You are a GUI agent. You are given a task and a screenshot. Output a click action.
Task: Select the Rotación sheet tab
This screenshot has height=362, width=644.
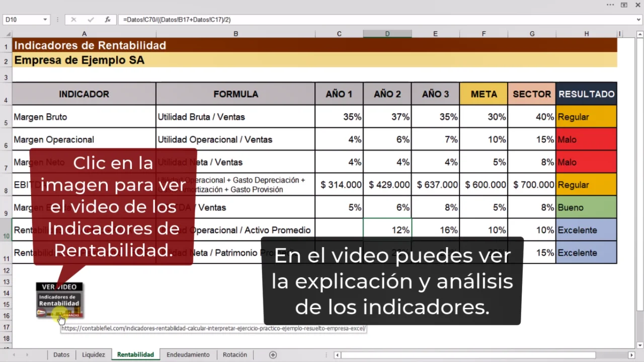pos(235,354)
